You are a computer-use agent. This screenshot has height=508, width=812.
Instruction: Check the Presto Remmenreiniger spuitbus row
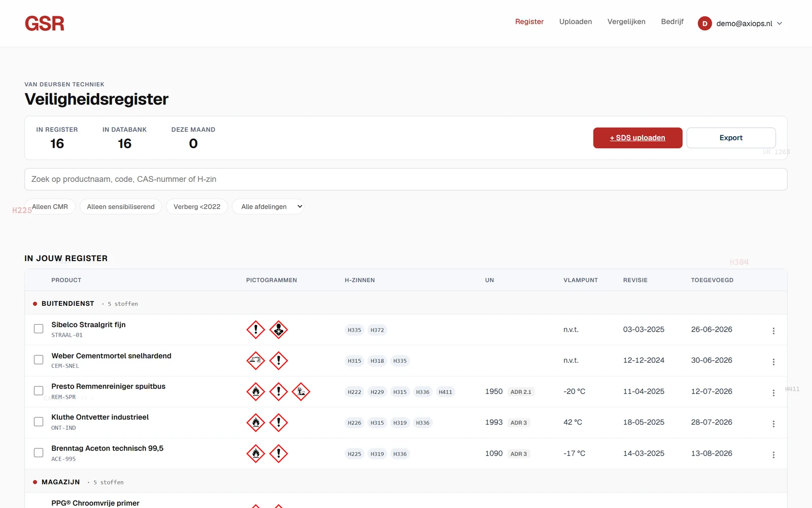coord(39,391)
